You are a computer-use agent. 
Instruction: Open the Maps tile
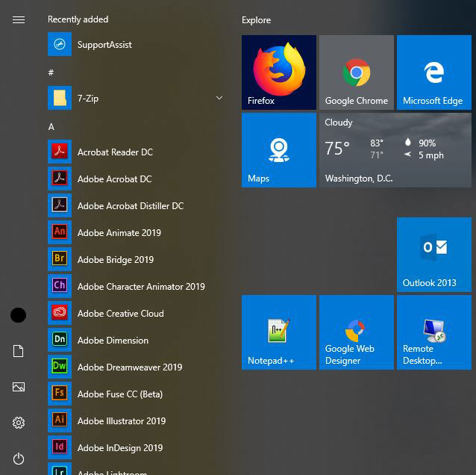[279, 150]
